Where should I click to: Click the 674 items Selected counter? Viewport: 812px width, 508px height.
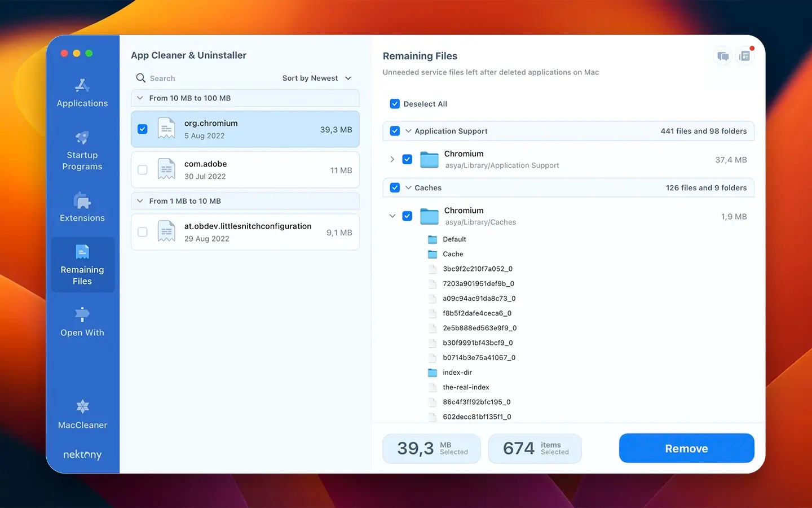click(x=535, y=448)
